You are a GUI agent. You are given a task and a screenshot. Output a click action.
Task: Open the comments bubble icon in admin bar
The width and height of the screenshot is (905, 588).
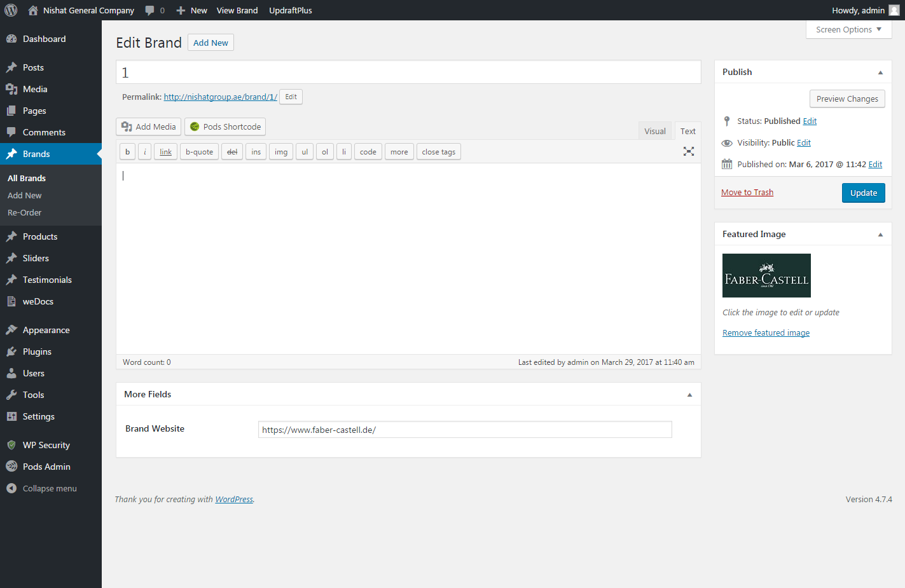150,10
